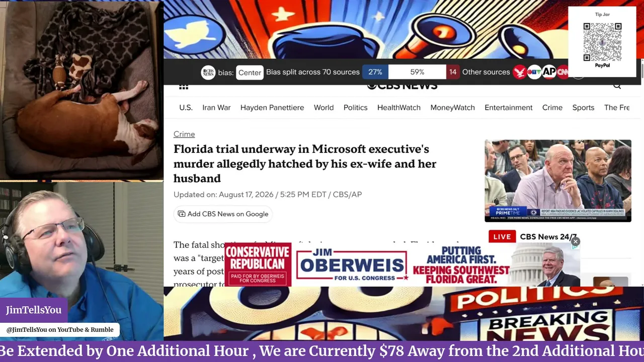Play the CBS News 24/7 video thumbnail
This screenshot has width=644, height=362.
coord(557,181)
